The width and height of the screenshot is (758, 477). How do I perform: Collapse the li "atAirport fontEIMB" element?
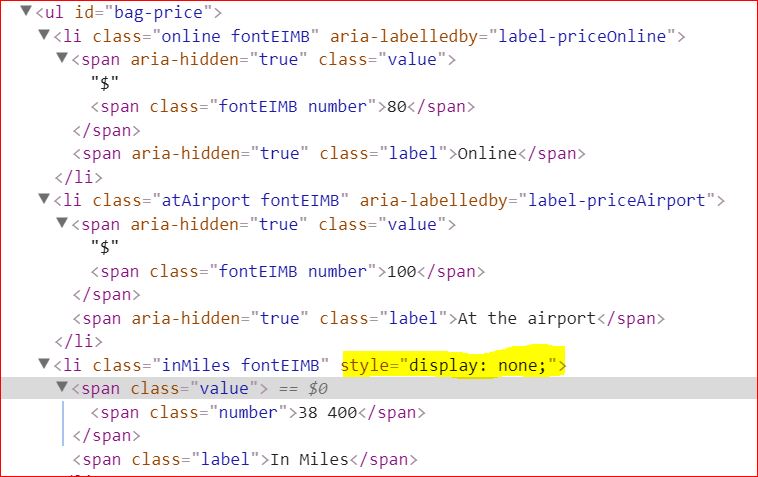44,200
